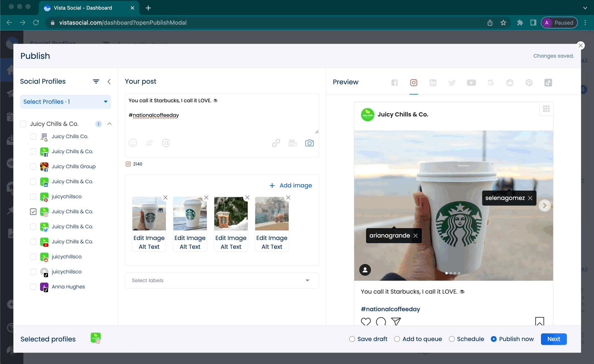Check the Juicy Chills & Co. group checkbox
594x364 pixels.
click(23, 124)
